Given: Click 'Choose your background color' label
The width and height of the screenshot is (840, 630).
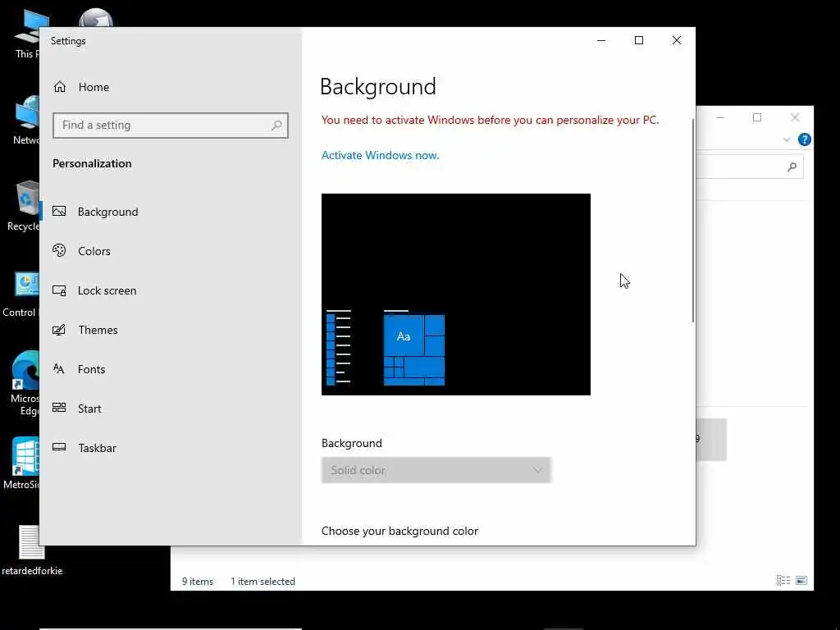Looking at the screenshot, I should [x=399, y=531].
